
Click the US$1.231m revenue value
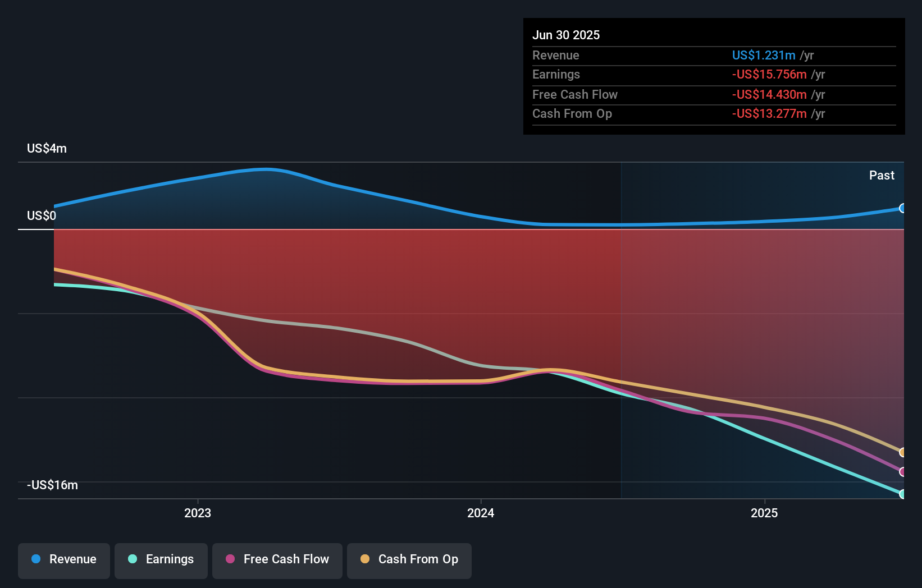764,55
